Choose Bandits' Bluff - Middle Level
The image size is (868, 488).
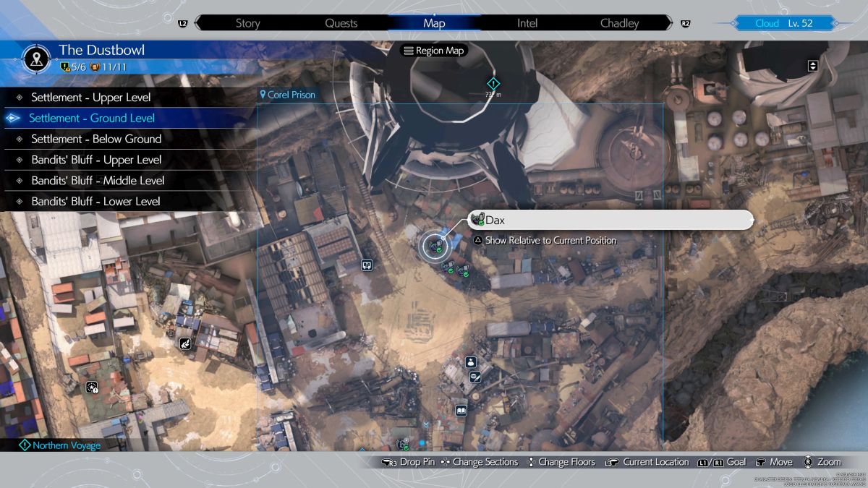click(98, 181)
